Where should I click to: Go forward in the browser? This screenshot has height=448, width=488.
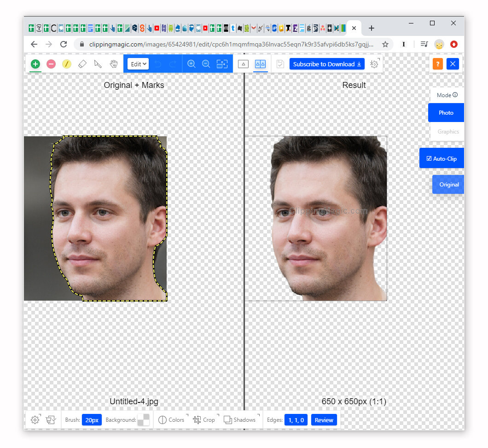click(x=49, y=44)
